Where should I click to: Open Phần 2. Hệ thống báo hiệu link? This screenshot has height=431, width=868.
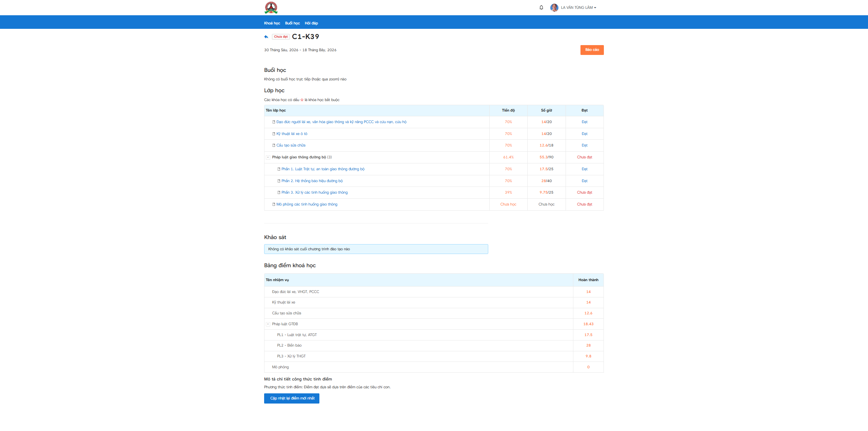[312, 181]
